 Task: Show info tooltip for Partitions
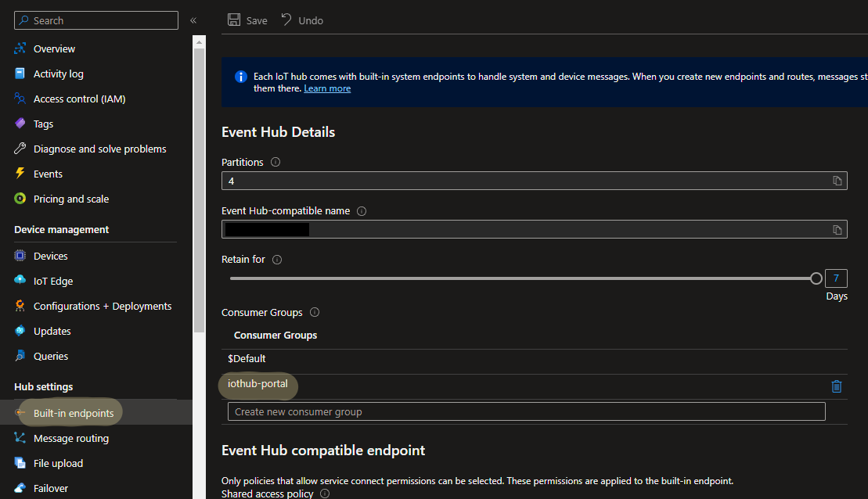275,162
